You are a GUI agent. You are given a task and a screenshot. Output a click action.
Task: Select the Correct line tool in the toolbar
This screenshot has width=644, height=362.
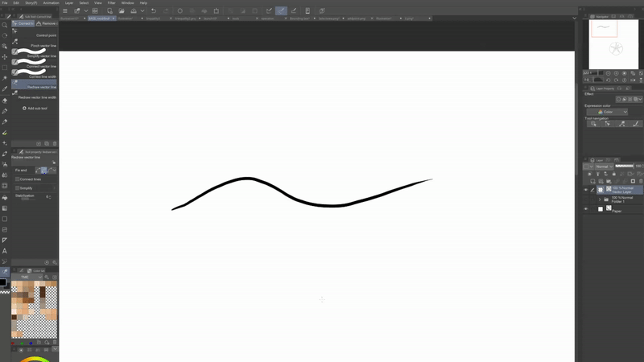[5, 272]
